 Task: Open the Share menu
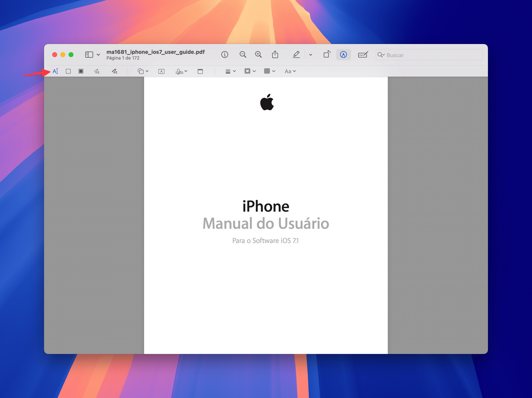[x=275, y=54]
